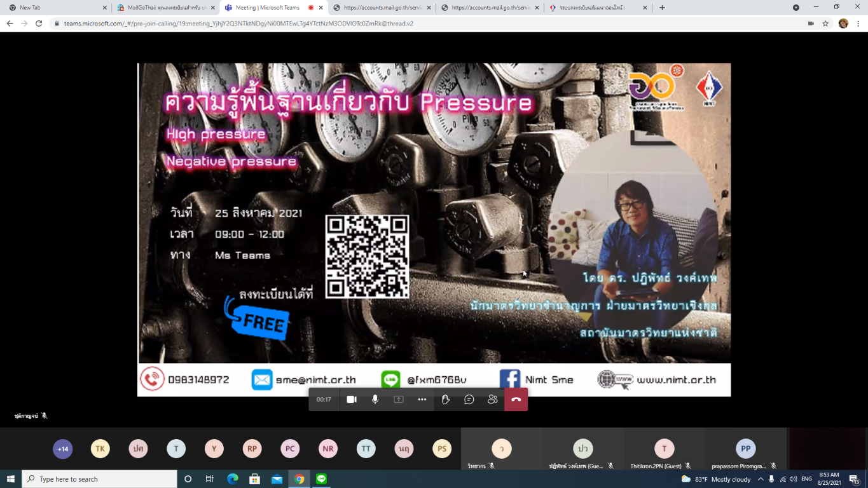868x488 pixels.
Task: Click the share content tray icon
Action: (399, 400)
